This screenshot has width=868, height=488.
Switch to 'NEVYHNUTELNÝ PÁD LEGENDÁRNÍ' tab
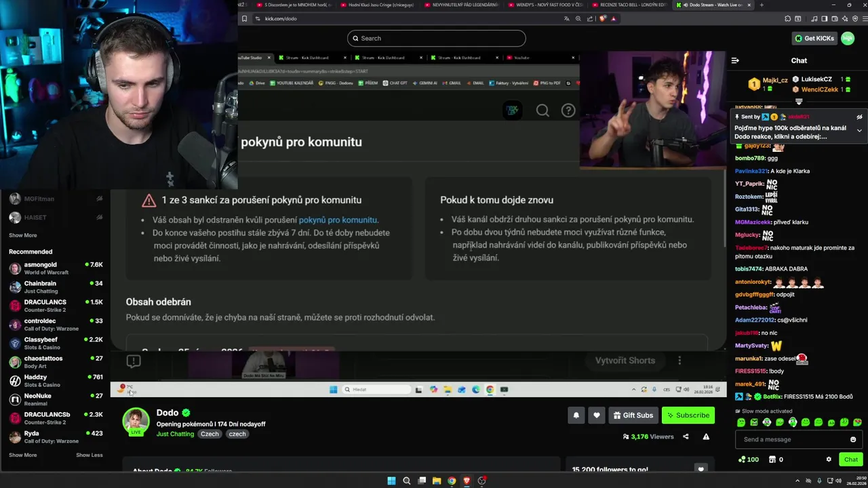[x=465, y=5]
